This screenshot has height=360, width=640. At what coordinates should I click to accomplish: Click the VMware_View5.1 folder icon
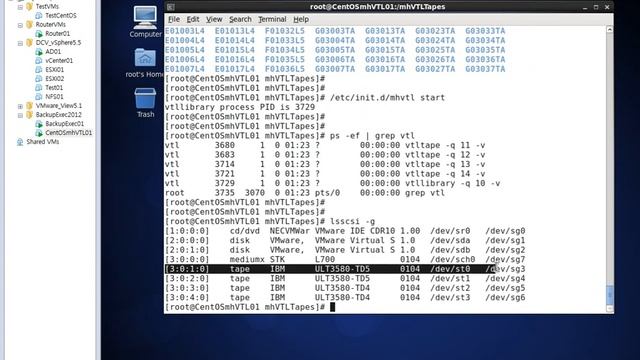coord(29,106)
